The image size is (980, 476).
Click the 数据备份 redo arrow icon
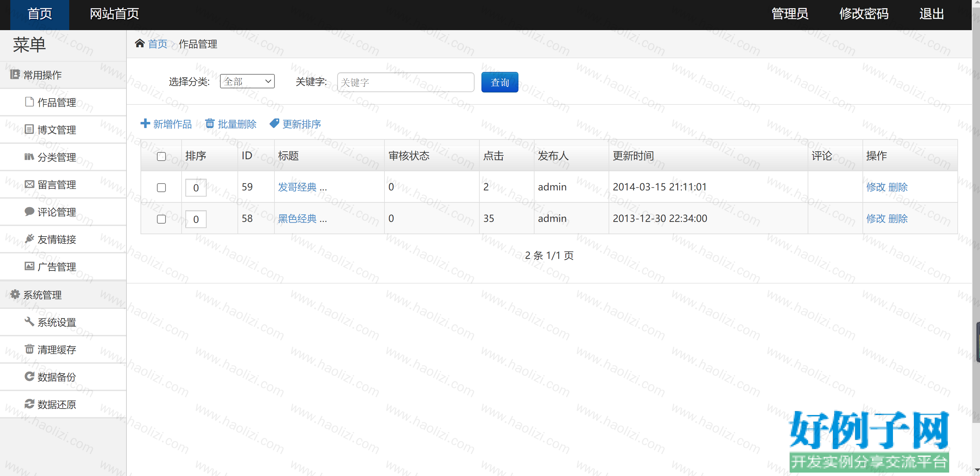click(29, 376)
